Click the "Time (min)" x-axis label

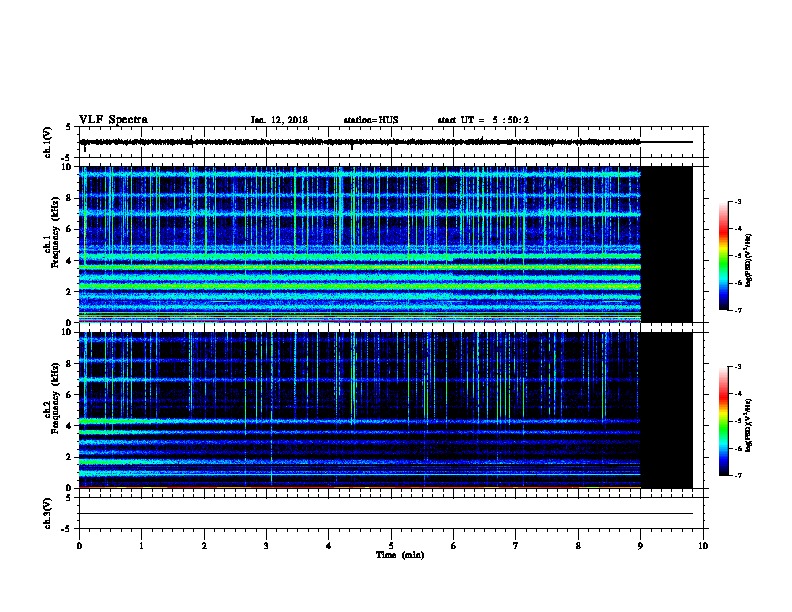point(400,555)
